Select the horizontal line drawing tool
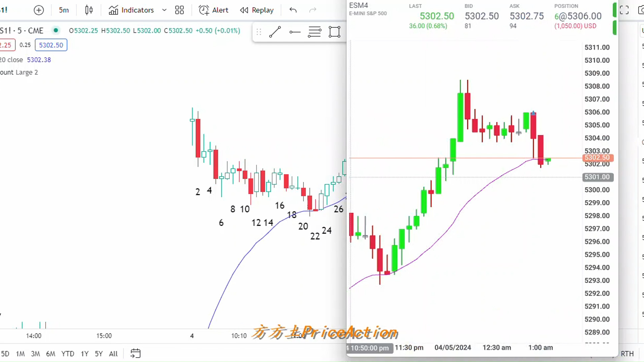The height and width of the screenshot is (362, 644). point(295,32)
